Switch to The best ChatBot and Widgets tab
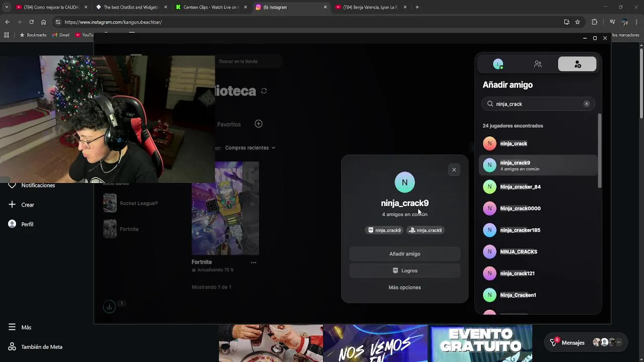This screenshot has height=362, width=644. click(x=131, y=7)
